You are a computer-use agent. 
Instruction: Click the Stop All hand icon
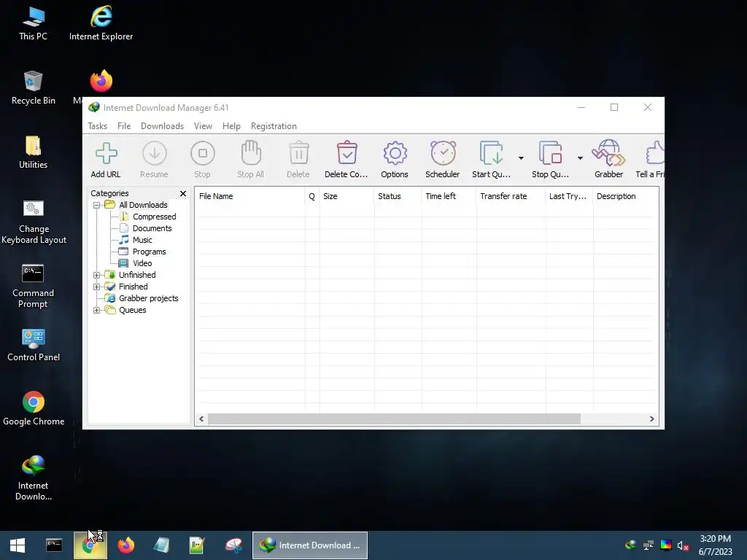tap(251, 160)
